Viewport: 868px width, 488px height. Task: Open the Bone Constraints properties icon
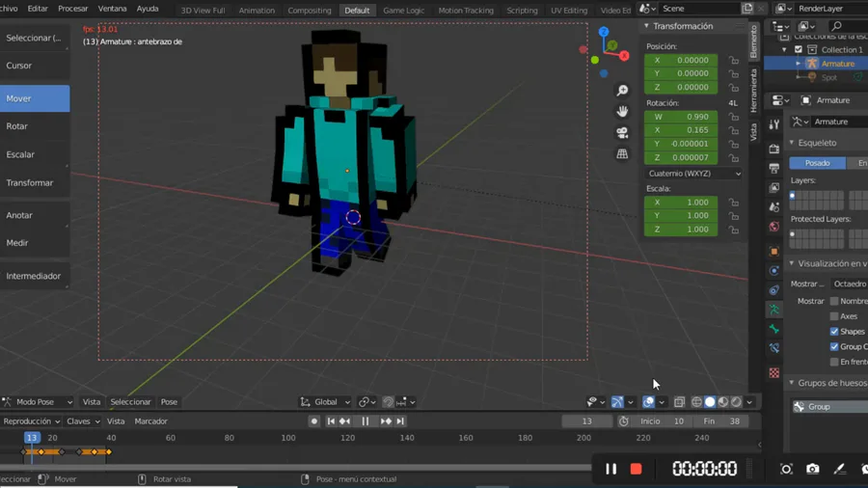pos(774,348)
